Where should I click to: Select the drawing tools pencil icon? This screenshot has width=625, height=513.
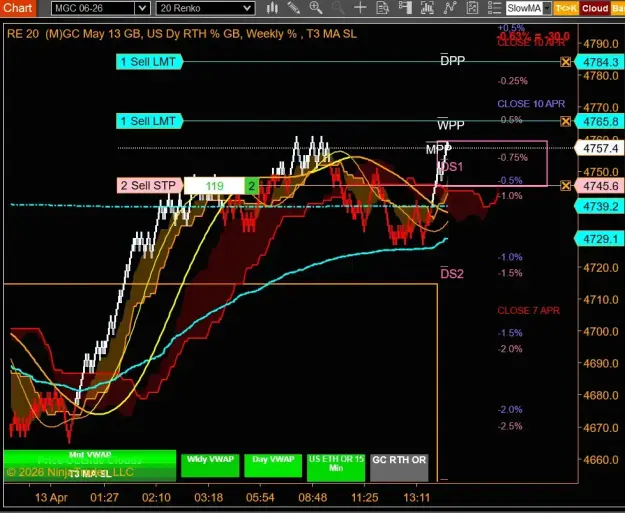294,8
